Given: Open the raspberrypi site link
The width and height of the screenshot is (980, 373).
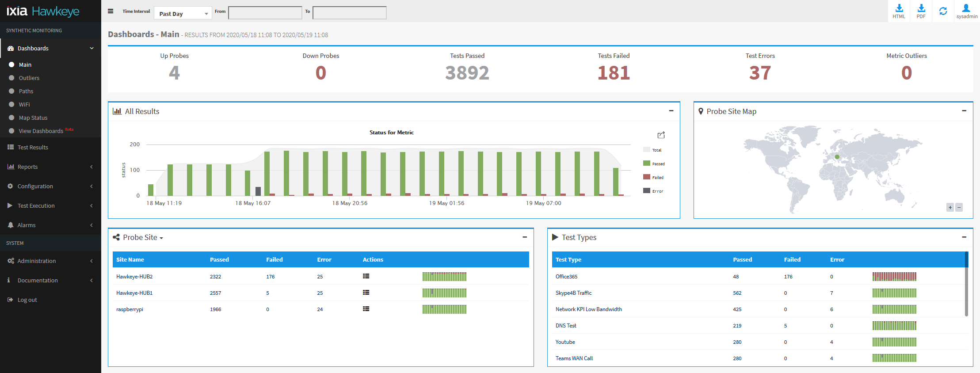Looking at the screenshot, I should tap(130, 309).
